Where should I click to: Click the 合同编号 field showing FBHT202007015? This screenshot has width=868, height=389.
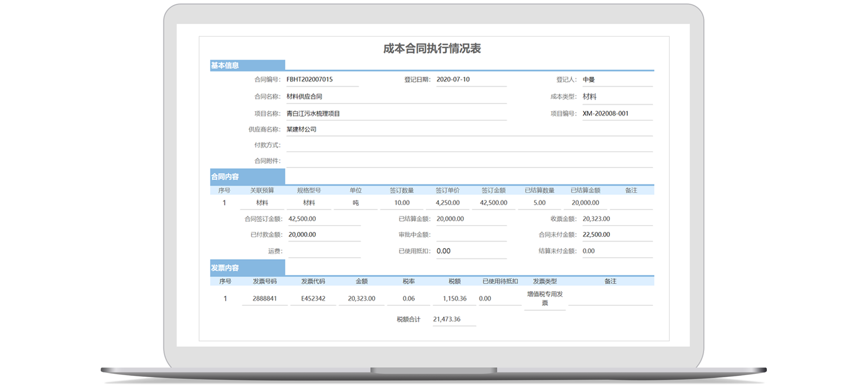322,80
